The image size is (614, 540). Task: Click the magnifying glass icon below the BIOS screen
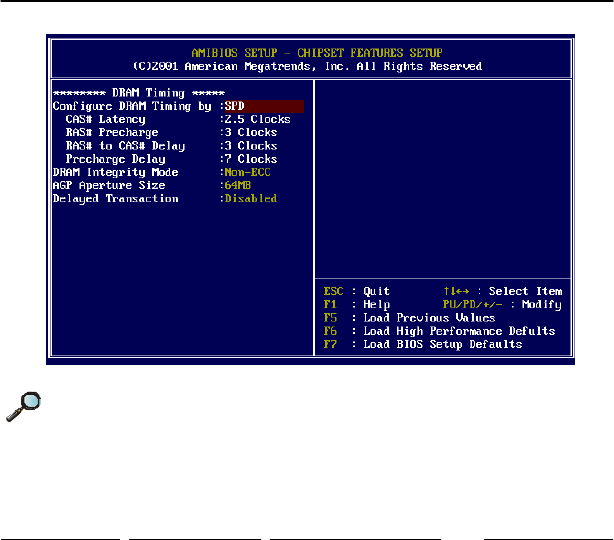tap(24, 406)
